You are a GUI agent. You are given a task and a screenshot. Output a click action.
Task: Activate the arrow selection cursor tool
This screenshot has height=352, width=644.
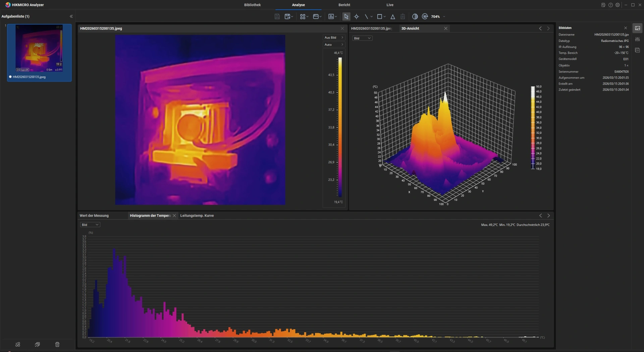[x=346, y=16]
